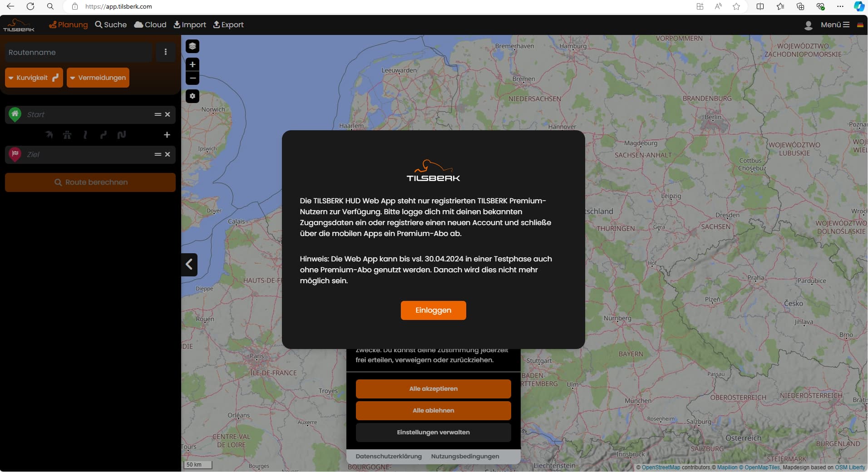The image size is (868, 472).
Task: Click Route berechnen button
Action: tap(90, 182)
